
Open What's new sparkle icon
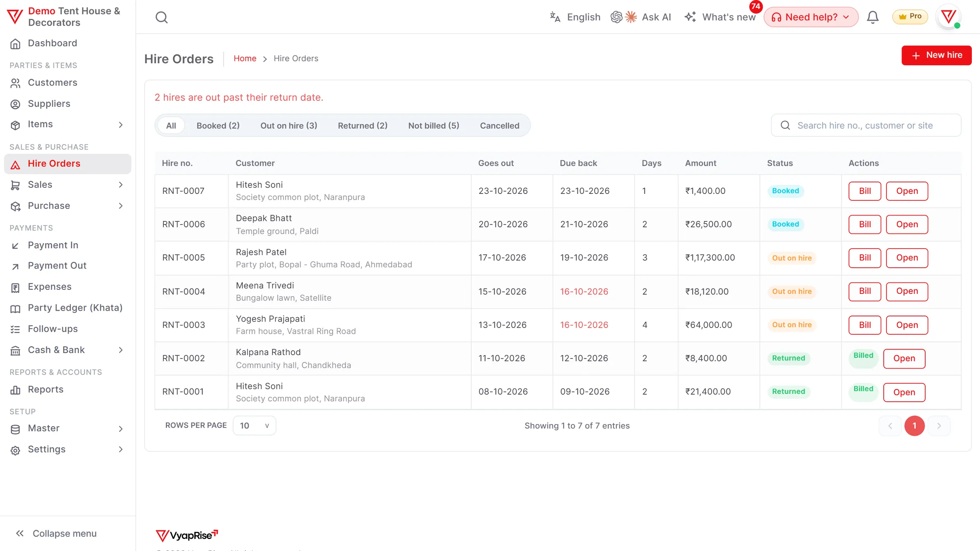pos(690,17)
